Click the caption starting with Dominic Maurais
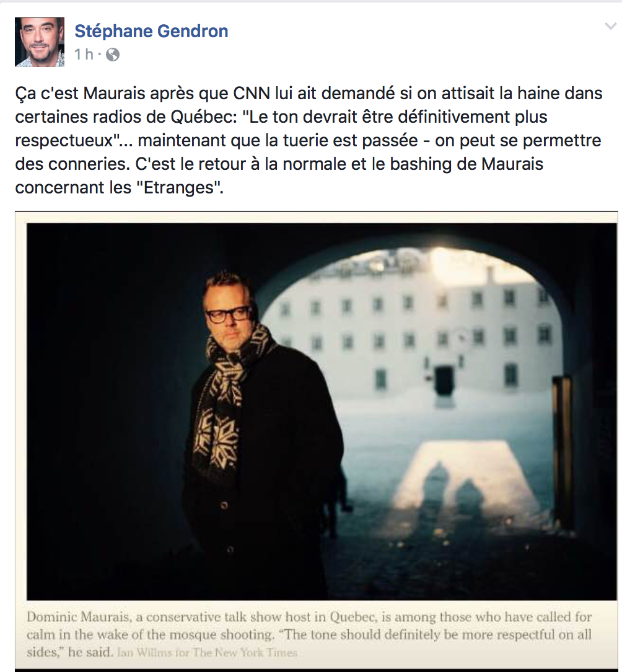 point(309,635)
